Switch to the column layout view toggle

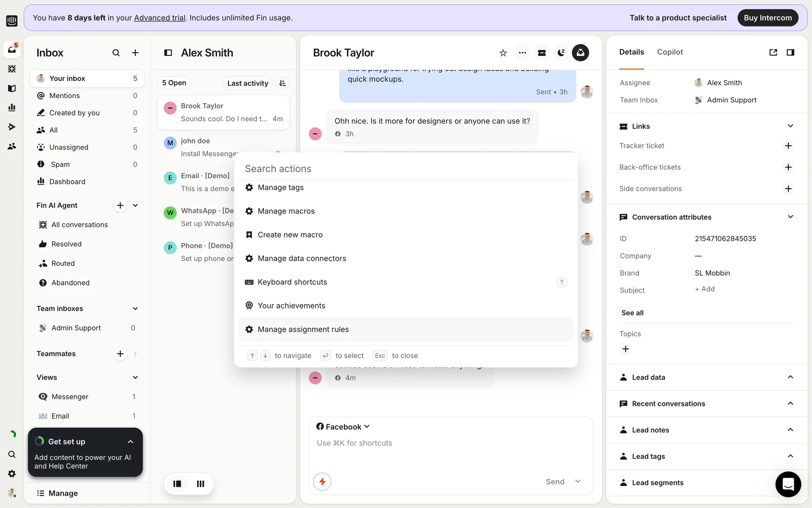[200, 484]
